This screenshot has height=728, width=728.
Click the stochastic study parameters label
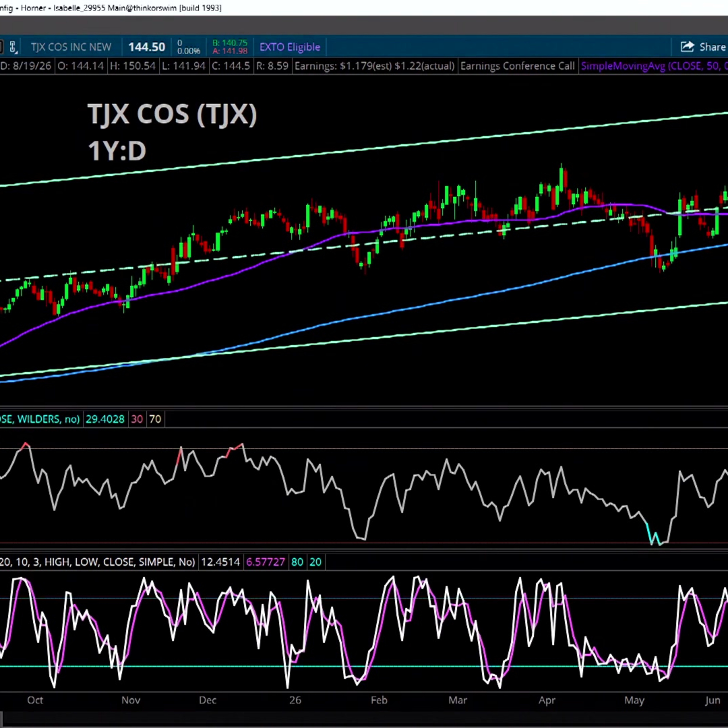pos(97,562)
